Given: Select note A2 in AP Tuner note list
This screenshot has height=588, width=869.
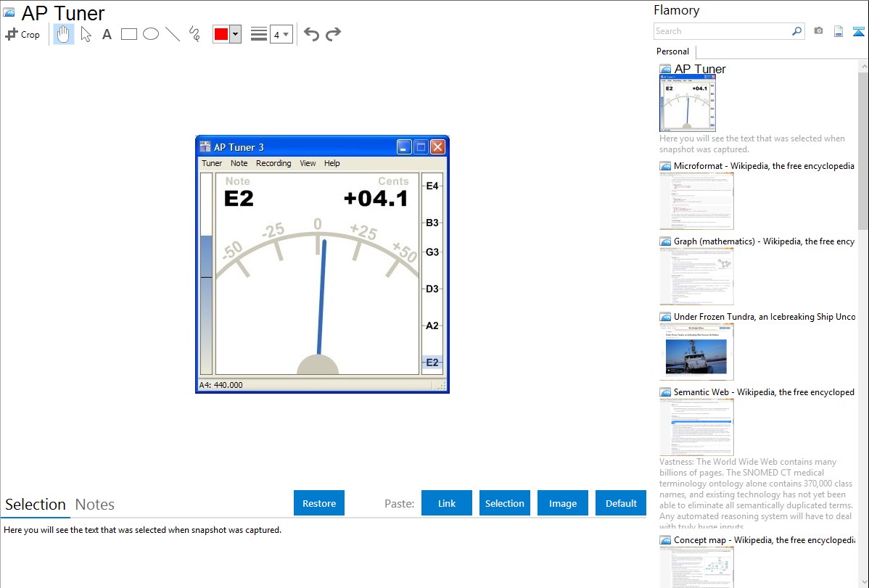Looking at the screenshot, I should click(x=432, y=326).
